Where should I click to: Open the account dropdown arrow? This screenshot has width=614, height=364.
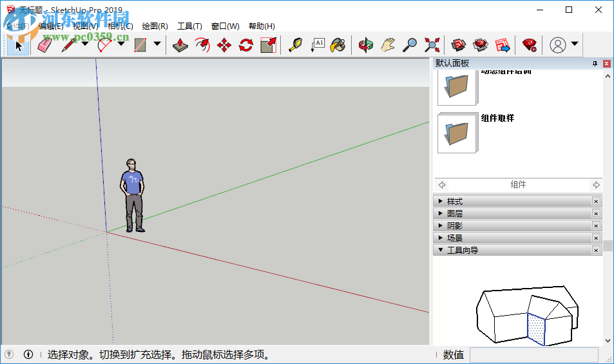tap(575, 44)
